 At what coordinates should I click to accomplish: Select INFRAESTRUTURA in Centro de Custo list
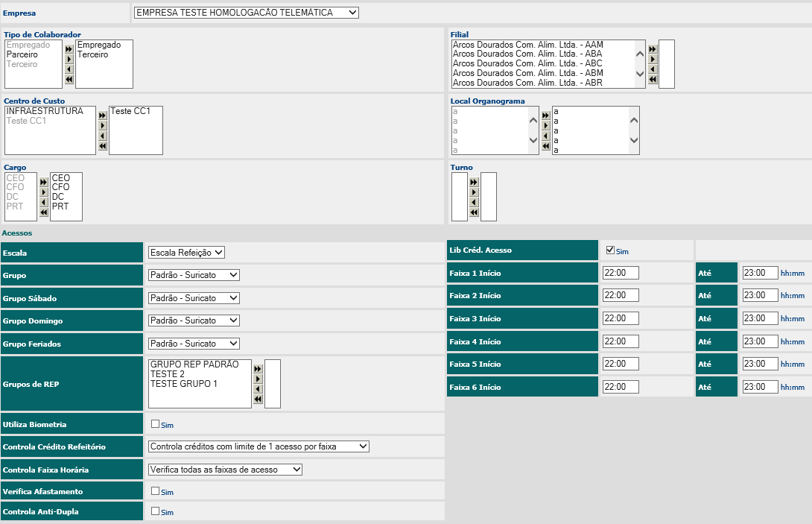(x=45, y=111)
